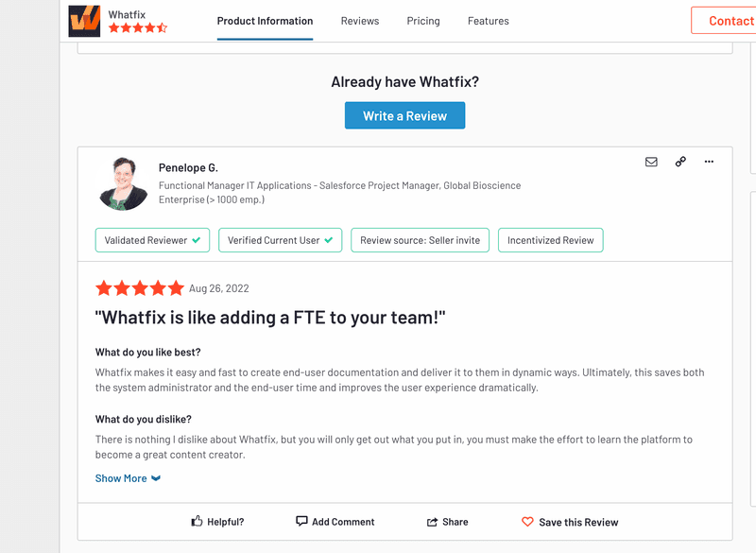
Task: Click the Write a Review button
Action: tap(404, 114)
